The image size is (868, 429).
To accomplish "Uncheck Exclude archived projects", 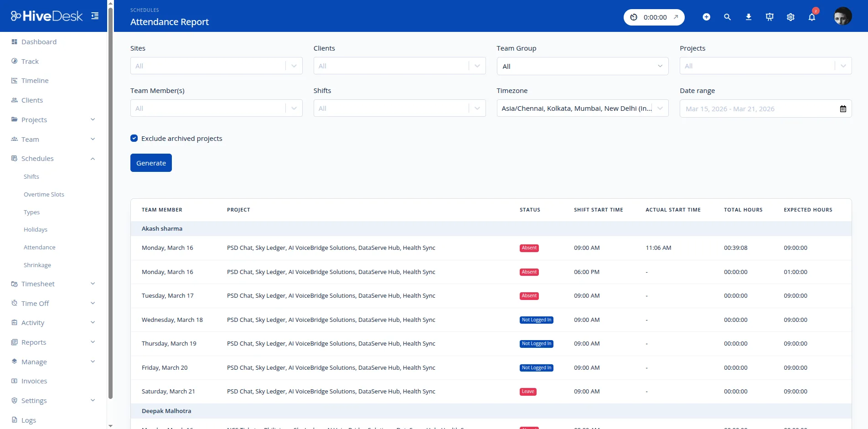I will pos(134,138).
